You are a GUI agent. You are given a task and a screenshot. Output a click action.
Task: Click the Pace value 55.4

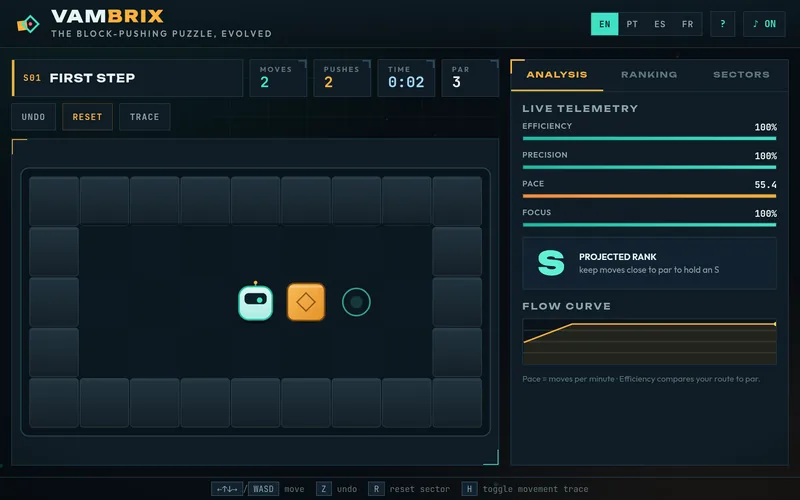coord(765,185)
